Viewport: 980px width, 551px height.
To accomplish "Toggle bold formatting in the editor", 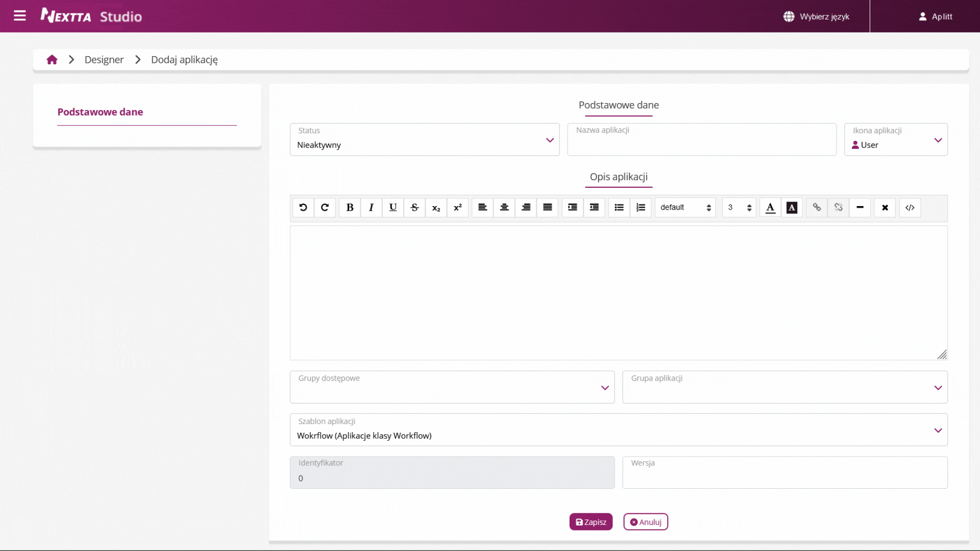I will click(x=350, y=208).
